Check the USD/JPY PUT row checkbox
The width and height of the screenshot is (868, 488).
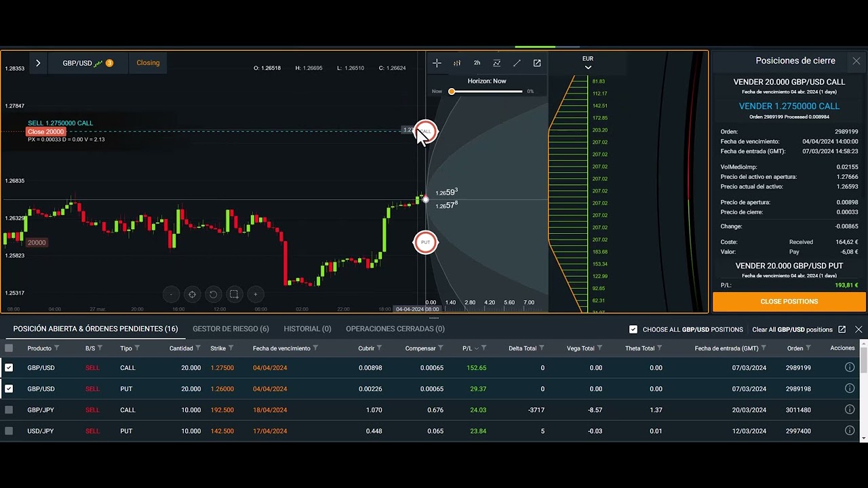tap(9, 430)
